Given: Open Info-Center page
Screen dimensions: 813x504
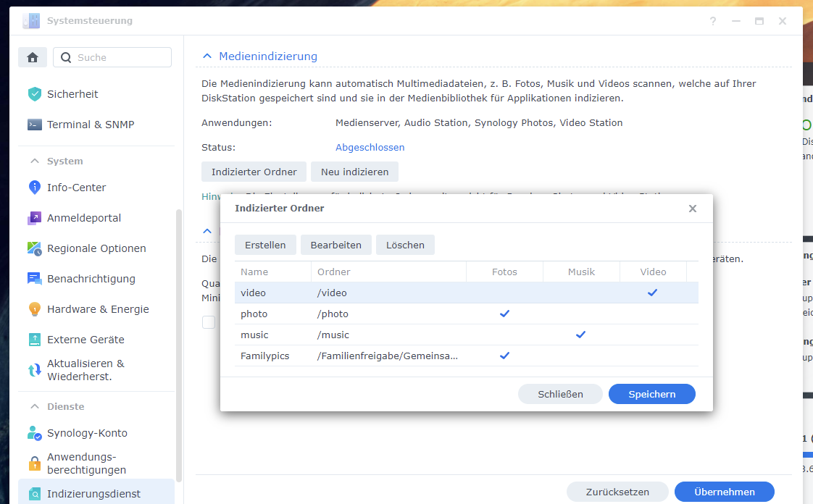Looking at the screenshot, I should pyautogui.click(x=76, y=187).
